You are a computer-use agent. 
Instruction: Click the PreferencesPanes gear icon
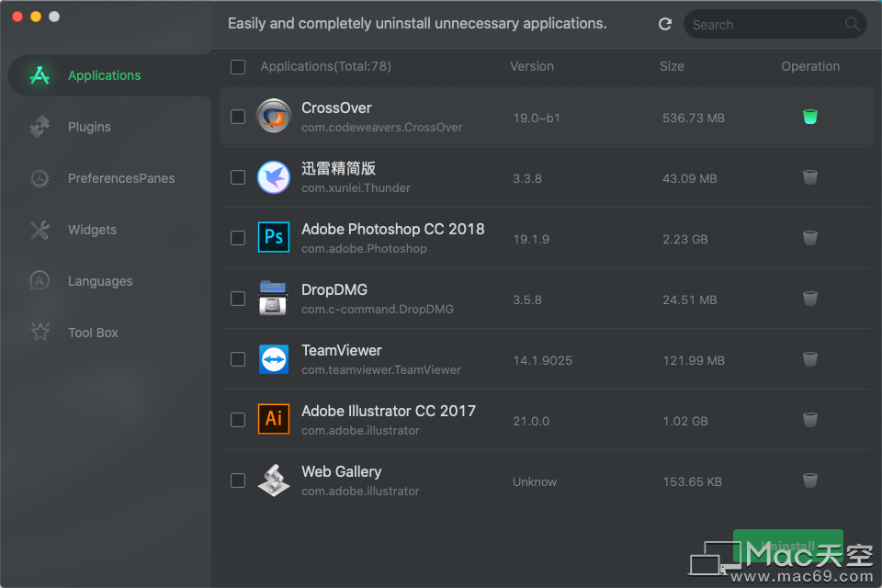pos(40,178)
